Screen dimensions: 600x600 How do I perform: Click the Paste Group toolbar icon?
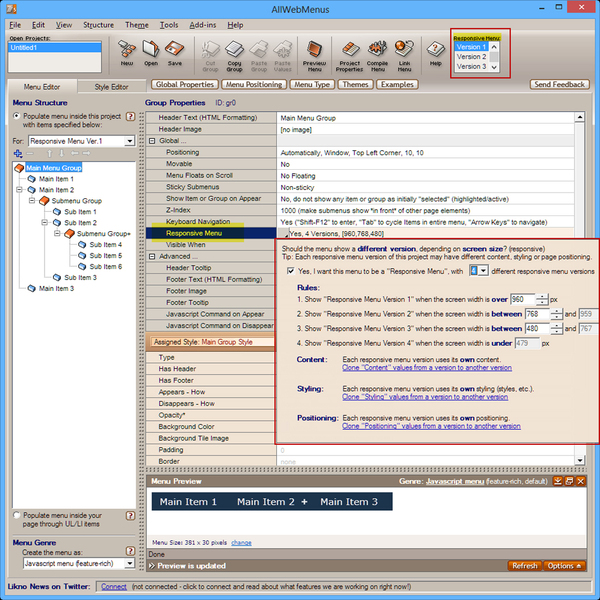tap(259, 56)
